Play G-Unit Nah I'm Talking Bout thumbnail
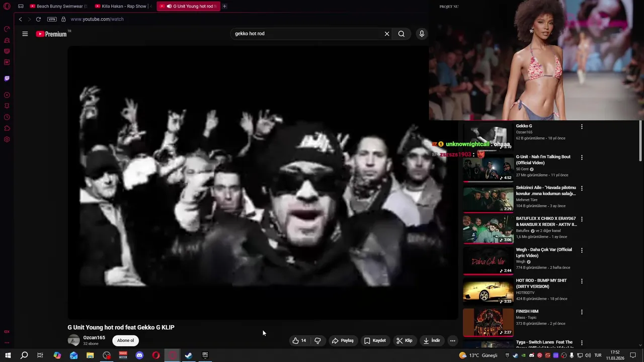Viewport: 644px width, 362px height. [x=488, y=168]
